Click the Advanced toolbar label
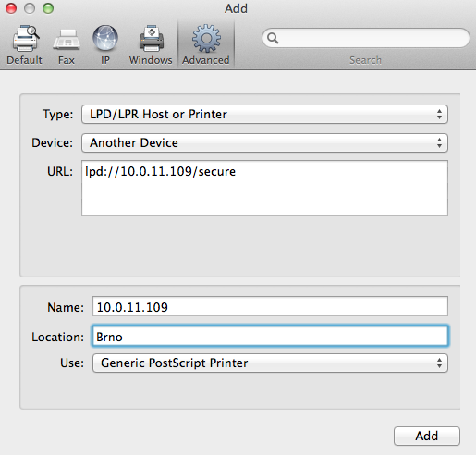Viewport: 476px width, 455px height. pyautogui.click(x=206, y=60)
